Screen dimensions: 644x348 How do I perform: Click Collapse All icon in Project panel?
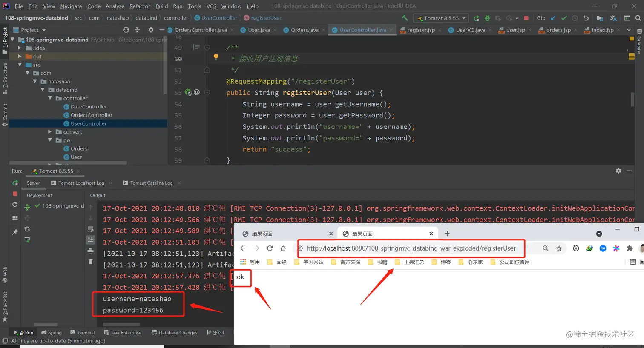pyautogui.click(x=137, y=30)
